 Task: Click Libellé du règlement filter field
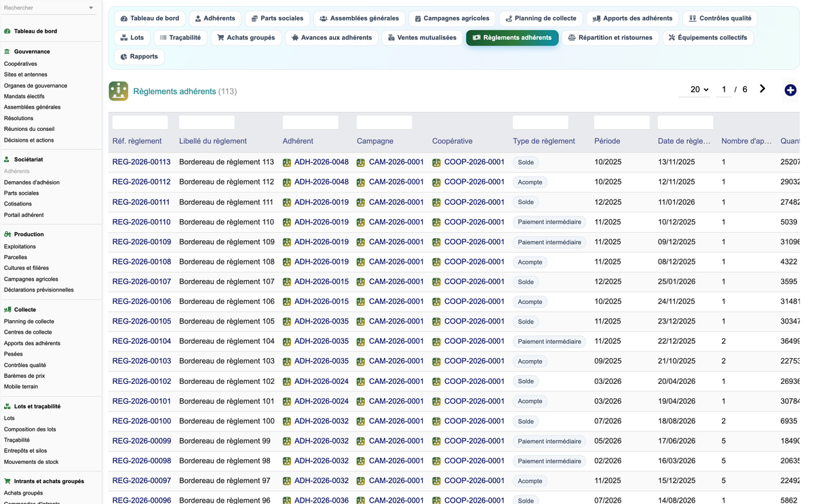point(207,122)
